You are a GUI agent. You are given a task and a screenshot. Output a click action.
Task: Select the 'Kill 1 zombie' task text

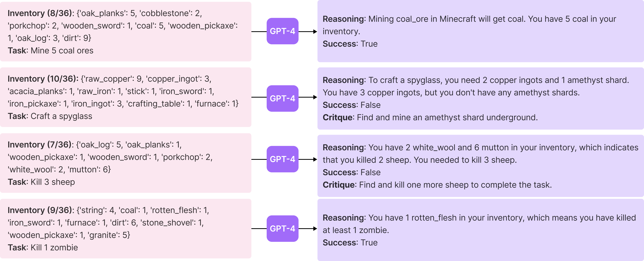pyautogui.click(x=54, y=248)
